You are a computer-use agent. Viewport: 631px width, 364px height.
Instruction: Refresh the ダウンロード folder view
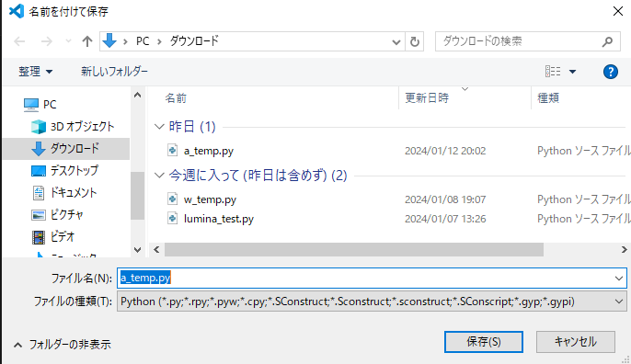pyautogui.click(x=415, y=41)
